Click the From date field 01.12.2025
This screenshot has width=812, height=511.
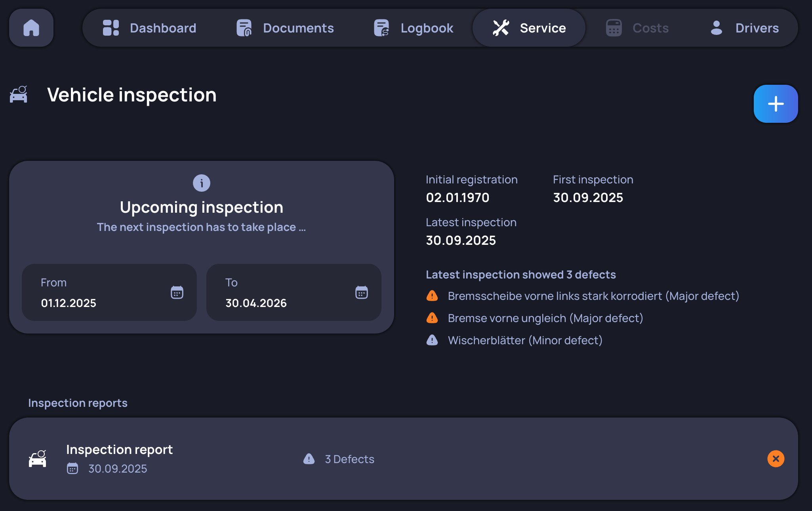click(x=69, y=303)
